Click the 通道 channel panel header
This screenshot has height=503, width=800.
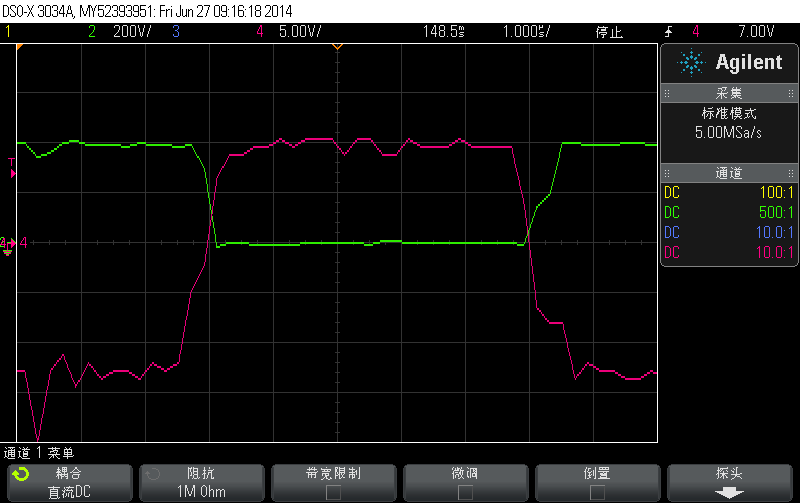pos(729,173)
